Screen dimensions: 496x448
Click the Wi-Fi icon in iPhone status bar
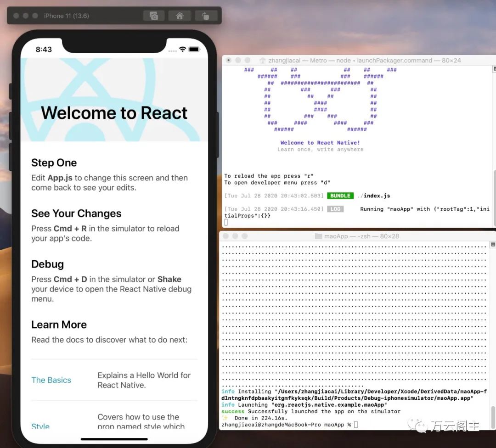[182, 49]
